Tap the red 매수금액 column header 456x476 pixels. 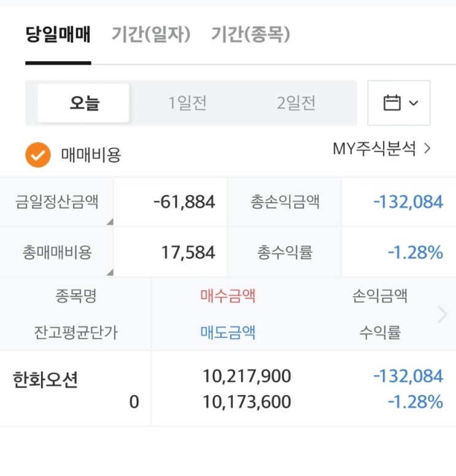point(228,296)
